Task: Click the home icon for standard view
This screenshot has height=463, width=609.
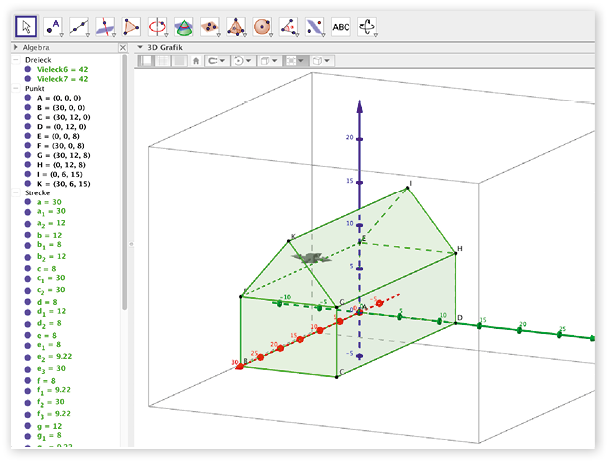Action: click(196, 61)
